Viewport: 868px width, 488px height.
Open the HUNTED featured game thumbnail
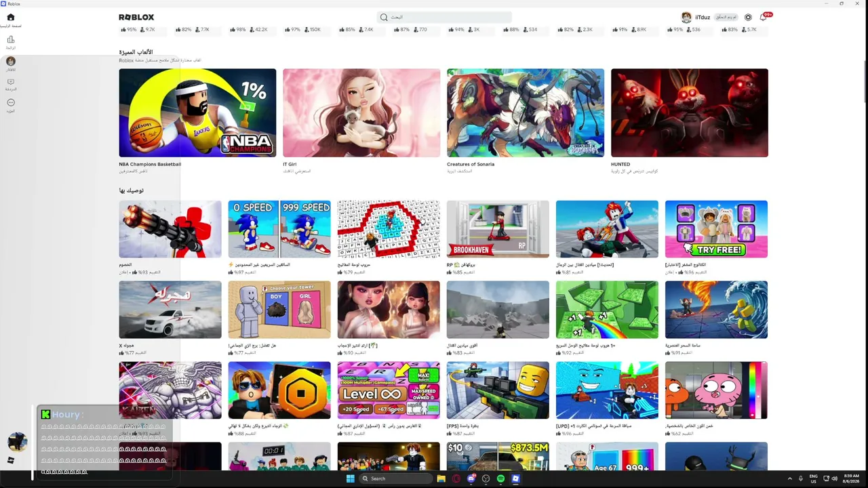coord(690,113)
